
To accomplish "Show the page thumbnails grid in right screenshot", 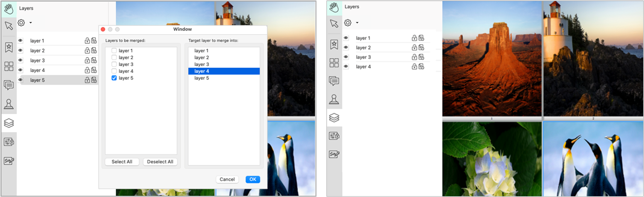I will [x=334, y=63].
